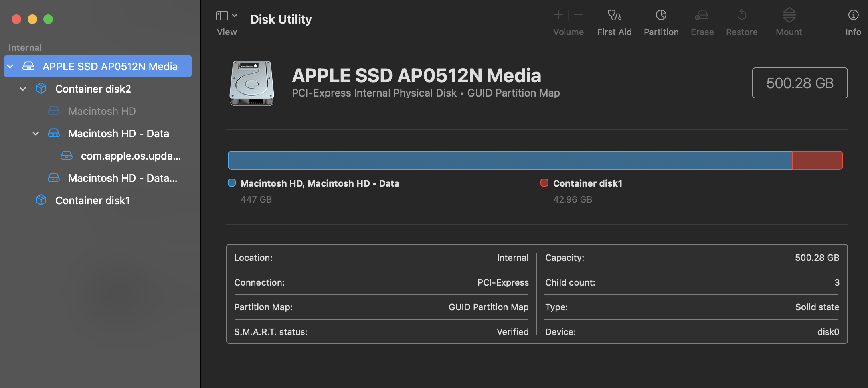Remove volume with minus icon
Image resolution: width=868 pixels, height=388 pixels.
tap(579, 15)
